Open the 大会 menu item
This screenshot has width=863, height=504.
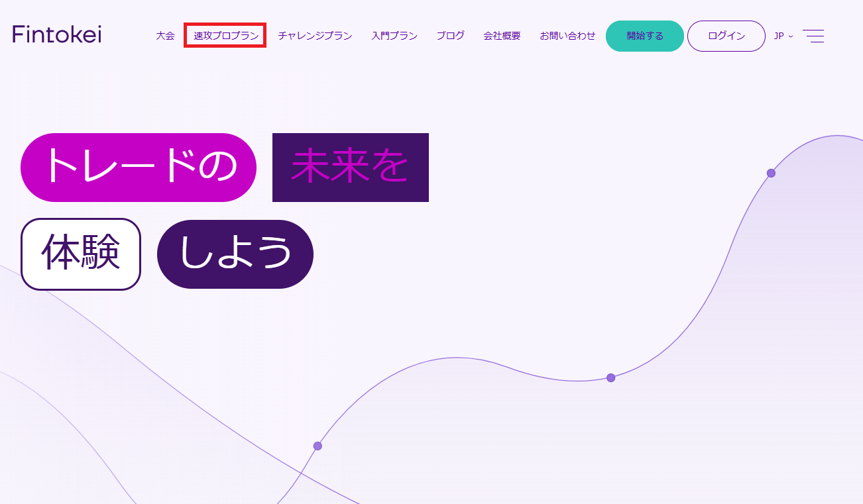[165, 36]
